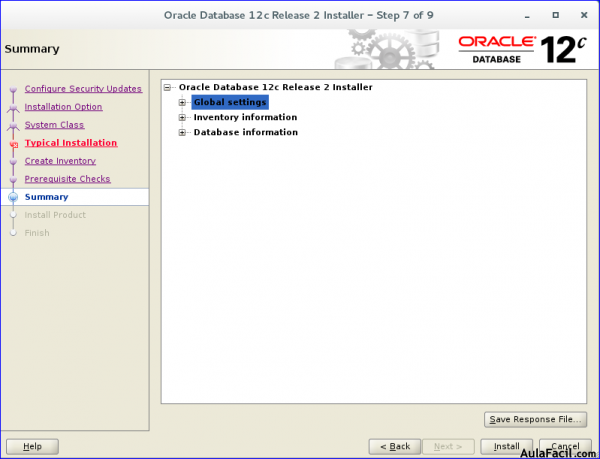Click the Save Response File button
This screenshot has width=600, height=459.
click(535, 419)
